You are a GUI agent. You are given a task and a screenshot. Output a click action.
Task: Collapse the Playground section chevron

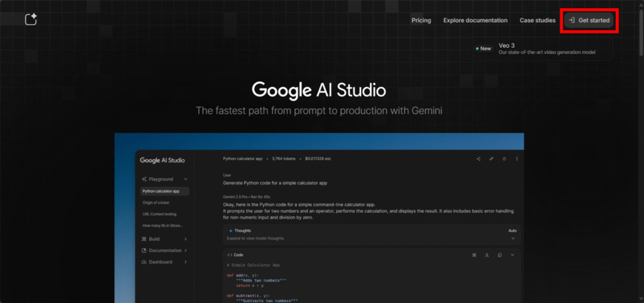pyautogui.click(x=186, y=180)
